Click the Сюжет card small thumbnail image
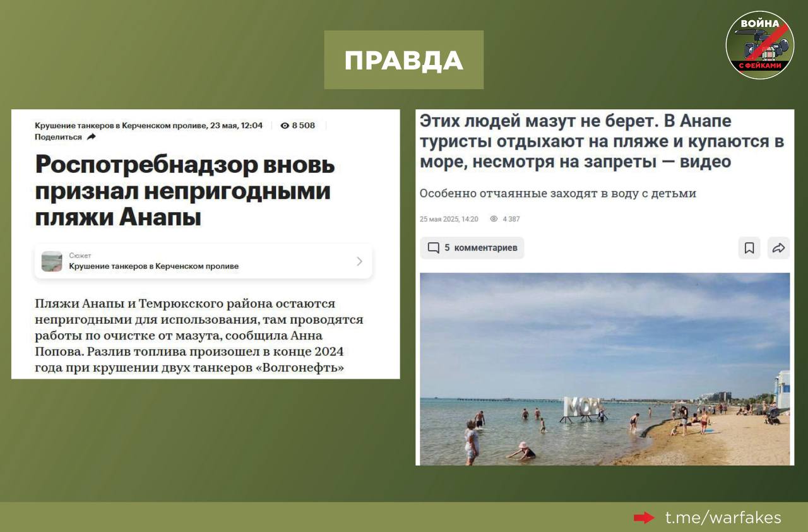The width and height of the screenshot is (808, 532). pyautogui.click(x=52, y=261)
